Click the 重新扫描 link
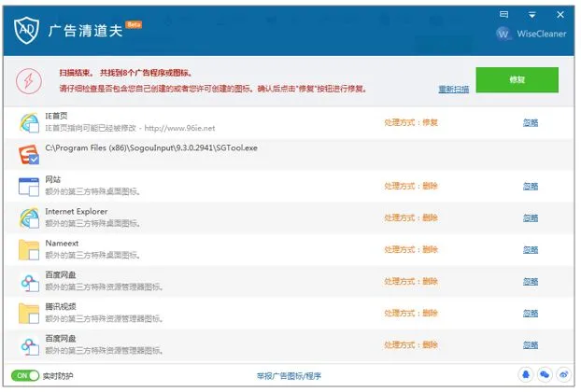Screen dimensions: 581x392 pos(454,89)
